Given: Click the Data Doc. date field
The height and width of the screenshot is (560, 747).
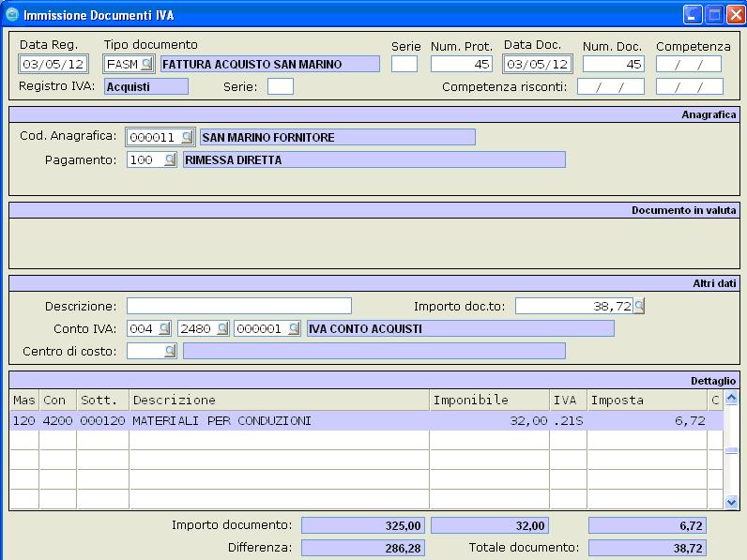Looking at the screenshot, I should click(538, 64).
